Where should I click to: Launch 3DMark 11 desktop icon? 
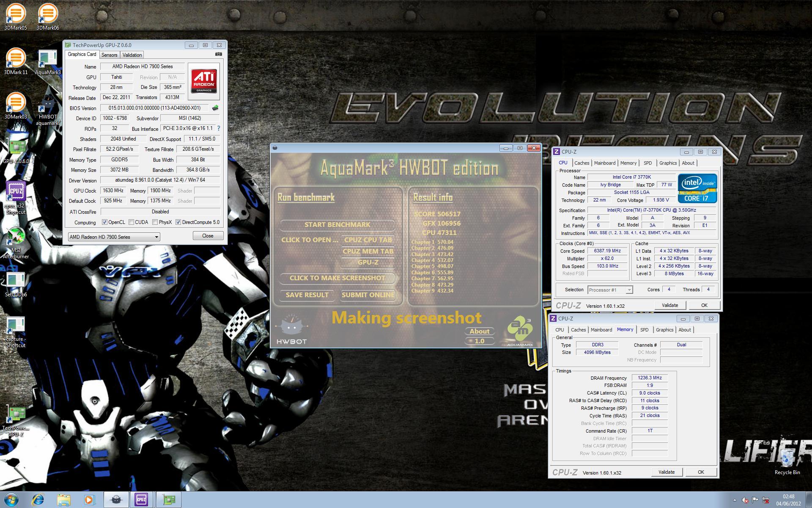(x=16, y=62)
